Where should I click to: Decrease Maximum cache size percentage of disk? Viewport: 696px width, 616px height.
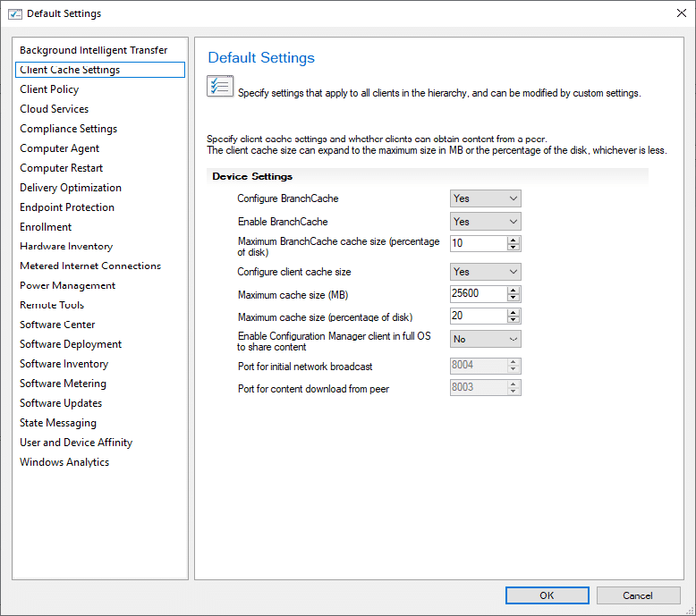514,320
